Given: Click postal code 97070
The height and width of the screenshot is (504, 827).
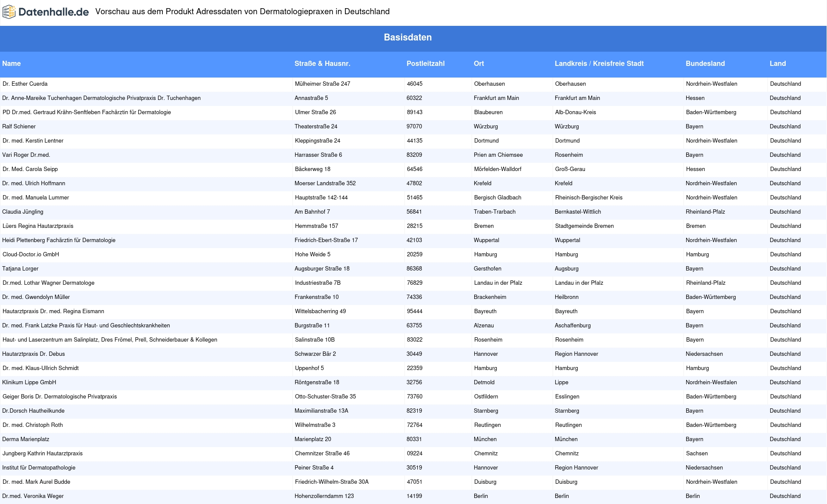Looking at the screenshot, I should point(414,127).
